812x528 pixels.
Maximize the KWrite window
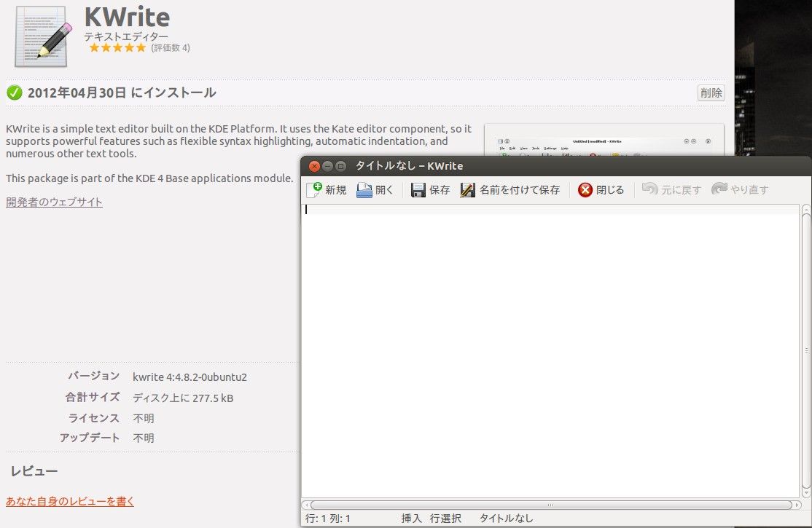[340, 166]
